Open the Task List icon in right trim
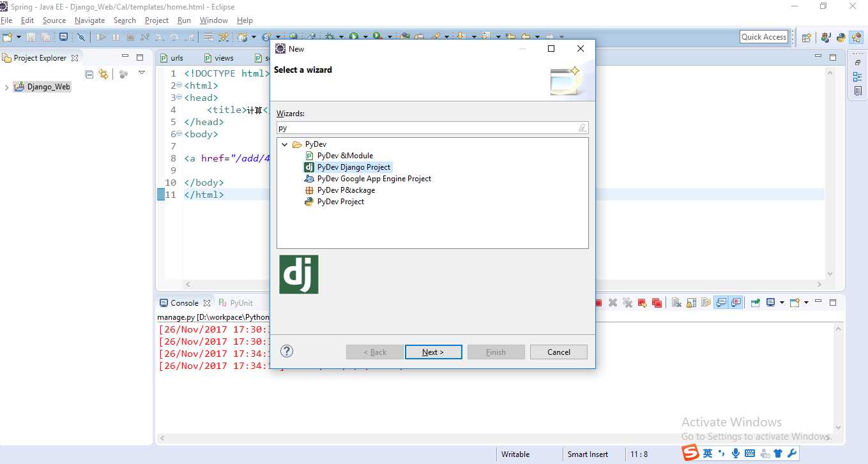The image size is (868, 464). click(x=858, y=91)
